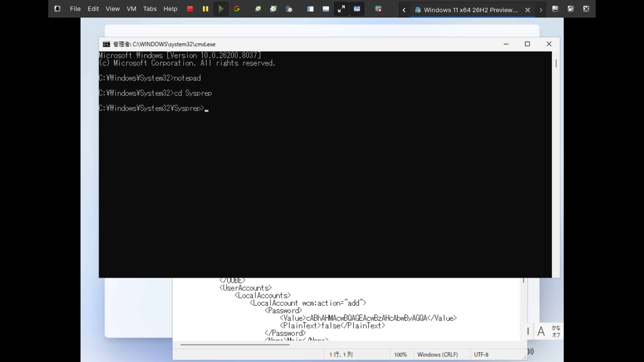
Task: Click the green power-on play button
Action: pyautogui.click(x=221, y=9)
